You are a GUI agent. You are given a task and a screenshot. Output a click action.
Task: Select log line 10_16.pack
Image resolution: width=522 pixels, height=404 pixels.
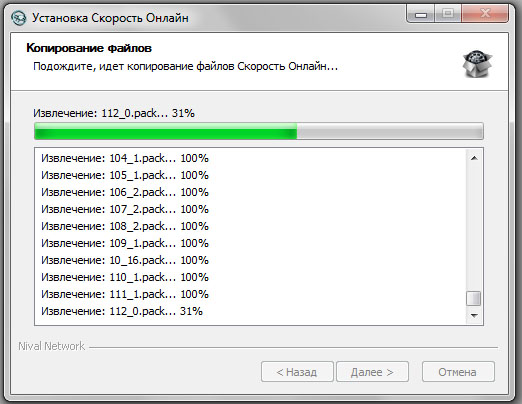125,260
